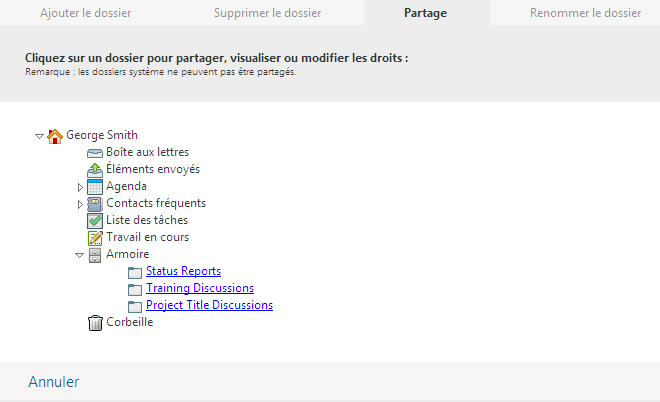This screenshot has height=402, width=660.
Task: Click the Armoire cabinet icon
Action: coord(95,254)
